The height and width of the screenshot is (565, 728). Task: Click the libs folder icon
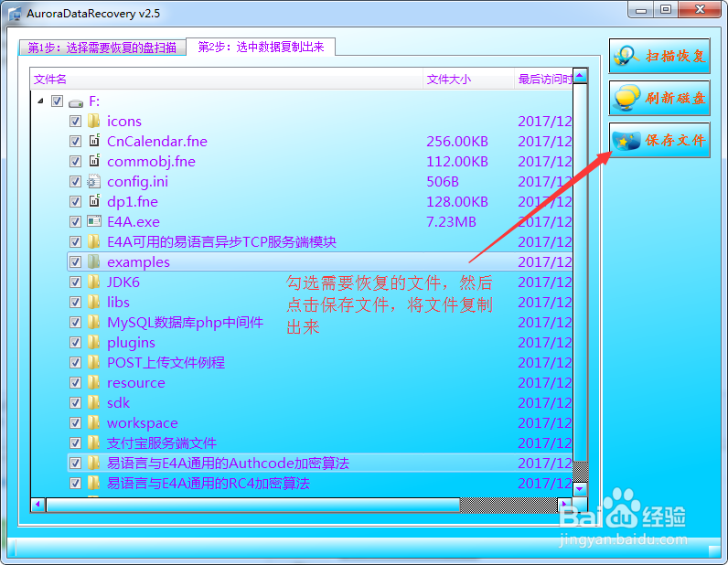click(94, 302)
